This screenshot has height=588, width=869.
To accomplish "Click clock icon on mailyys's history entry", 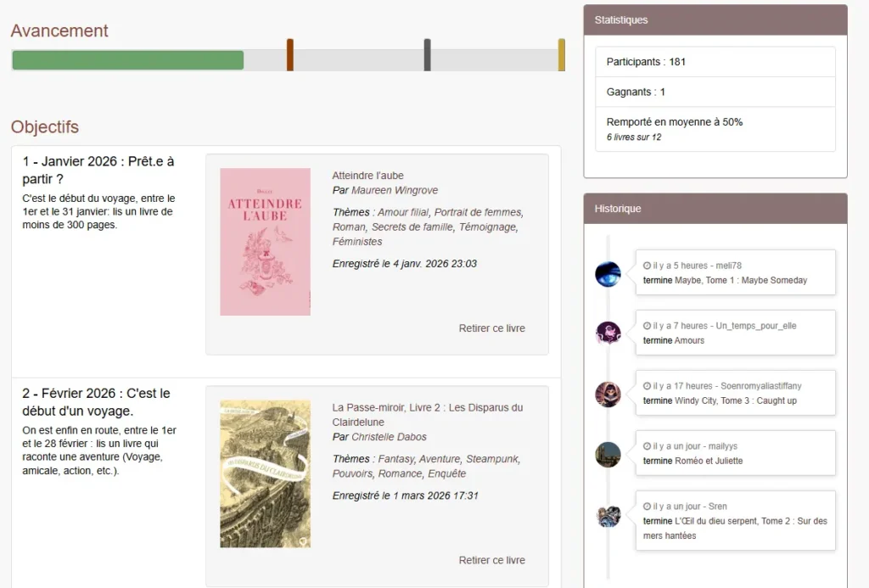I will (647, 446).
